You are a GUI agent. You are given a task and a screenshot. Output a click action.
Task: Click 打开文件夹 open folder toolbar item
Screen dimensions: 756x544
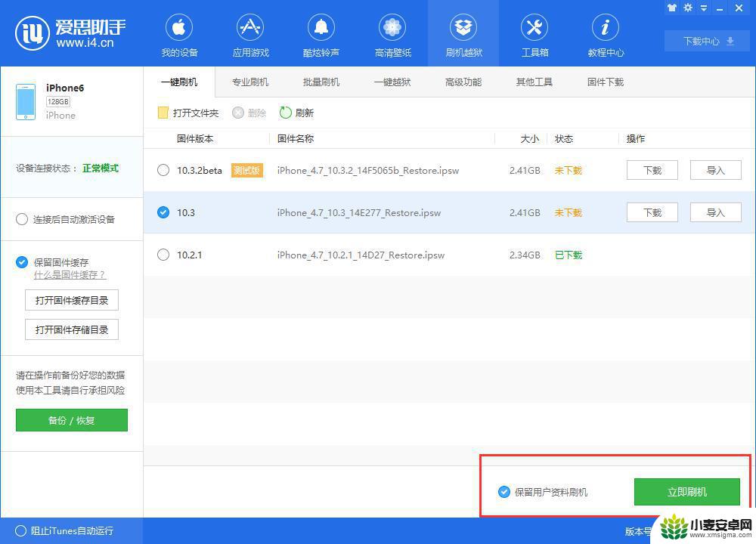tap(188, 113)
